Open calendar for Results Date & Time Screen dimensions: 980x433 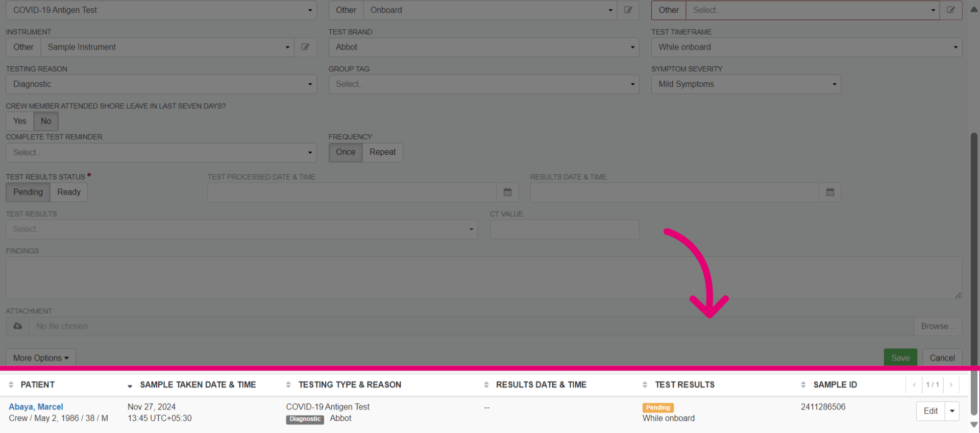(830, 193)
